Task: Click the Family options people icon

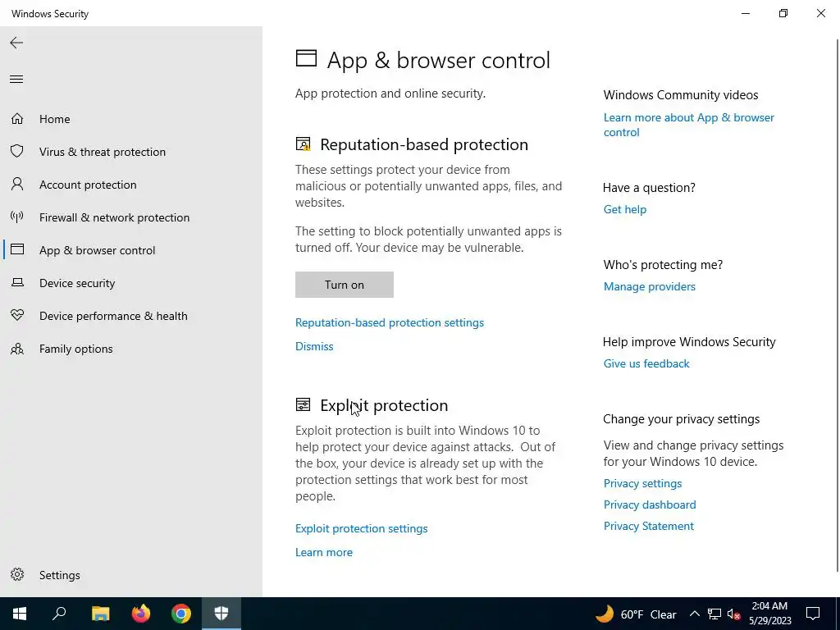Action: tap(17, 349)
